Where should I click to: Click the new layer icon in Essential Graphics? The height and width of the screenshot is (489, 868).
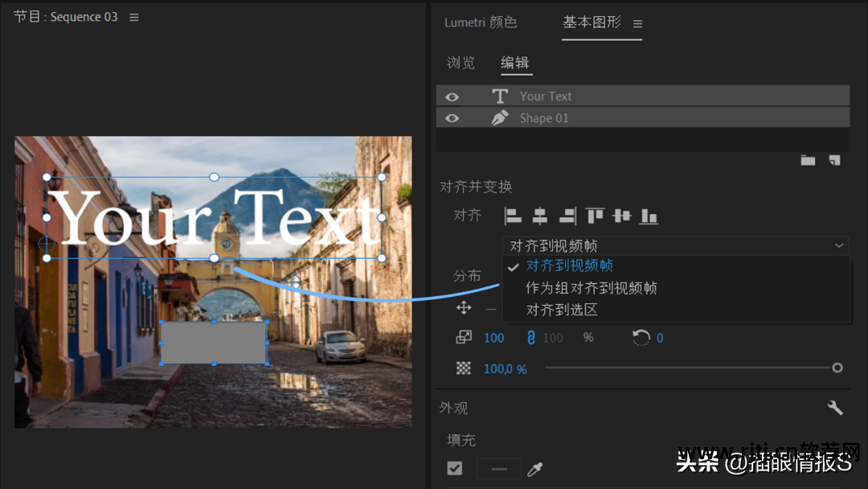(x=833, y=158)
